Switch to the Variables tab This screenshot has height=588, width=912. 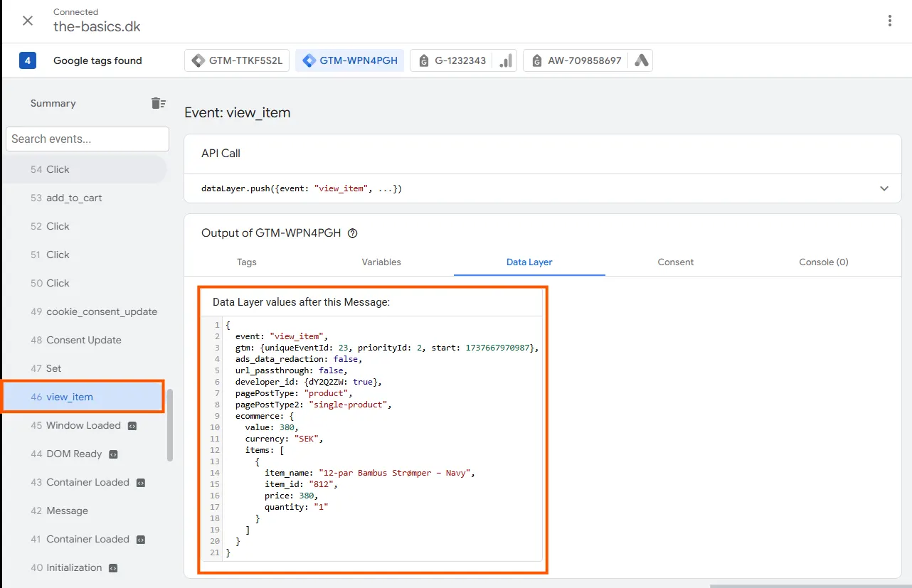pyautogui.click(x=381, y=262)
